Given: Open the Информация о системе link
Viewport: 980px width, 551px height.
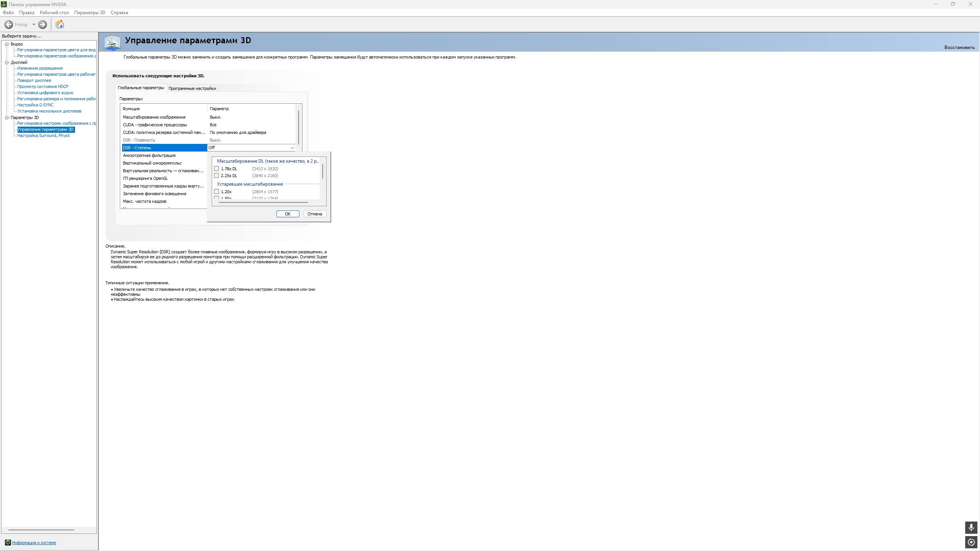Looking at the screenshot, I should pos(34,543).
